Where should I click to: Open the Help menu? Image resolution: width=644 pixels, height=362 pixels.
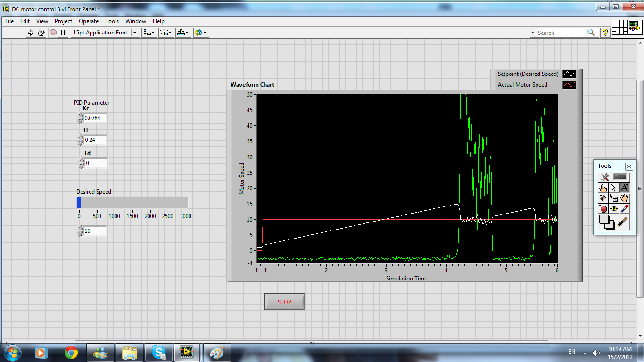(x=158, y=21)
